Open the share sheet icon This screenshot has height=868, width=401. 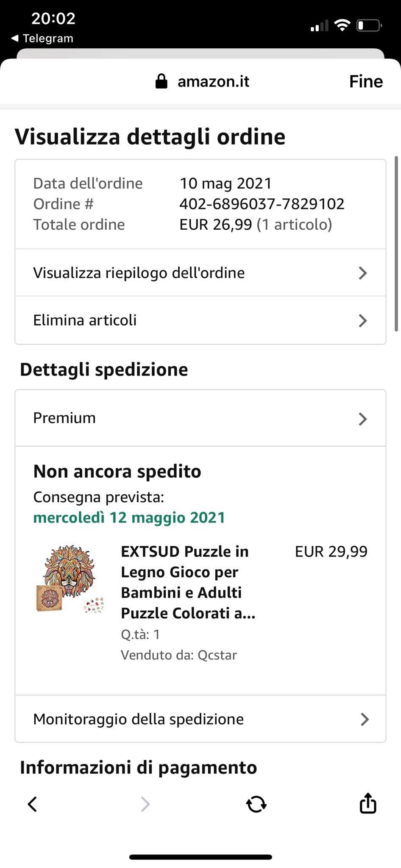pos(368,803)
